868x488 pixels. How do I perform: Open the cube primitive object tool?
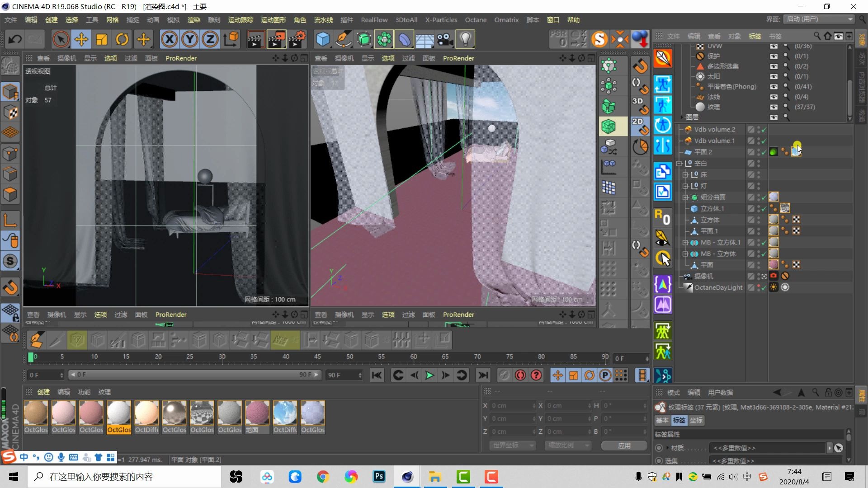pos(323,39)
